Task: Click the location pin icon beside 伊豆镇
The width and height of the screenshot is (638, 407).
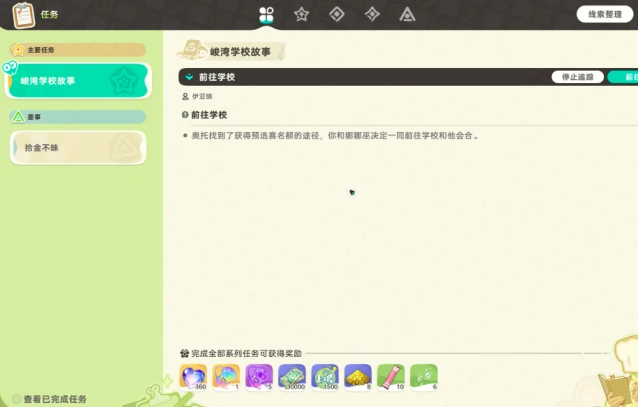Action: pos(185,96)
